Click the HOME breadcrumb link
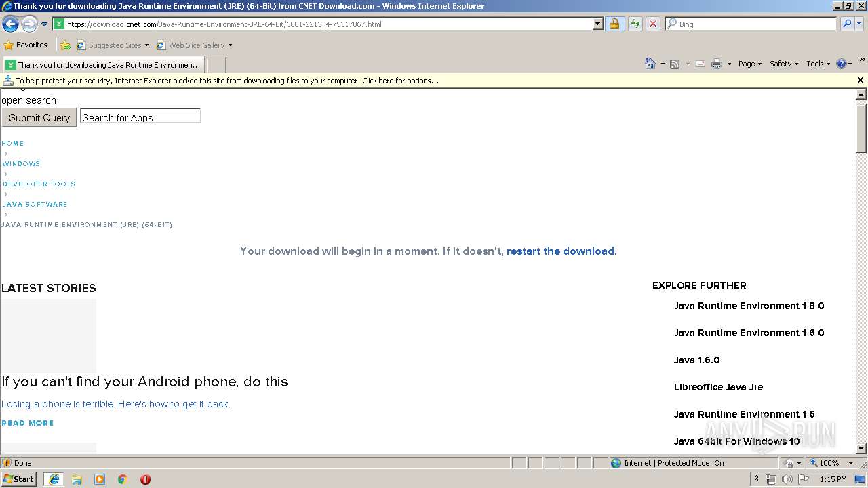868x488 pixels. (x=13, y=144)
